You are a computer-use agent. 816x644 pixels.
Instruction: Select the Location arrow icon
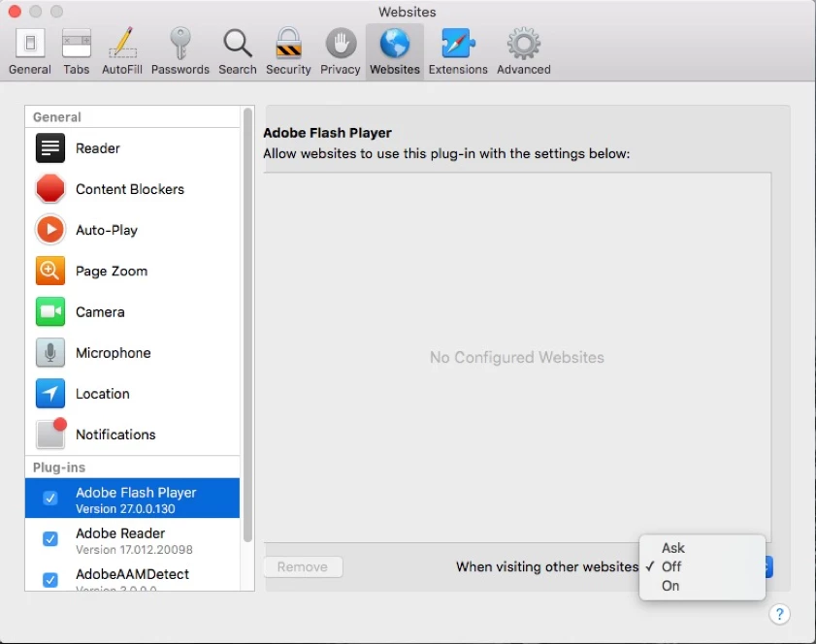pos(49,393)
